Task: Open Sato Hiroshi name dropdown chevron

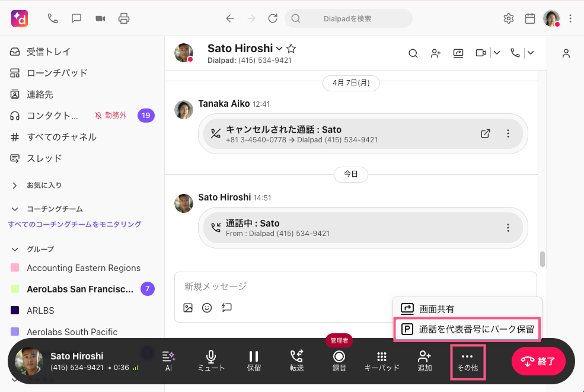Action: [279, 49]
